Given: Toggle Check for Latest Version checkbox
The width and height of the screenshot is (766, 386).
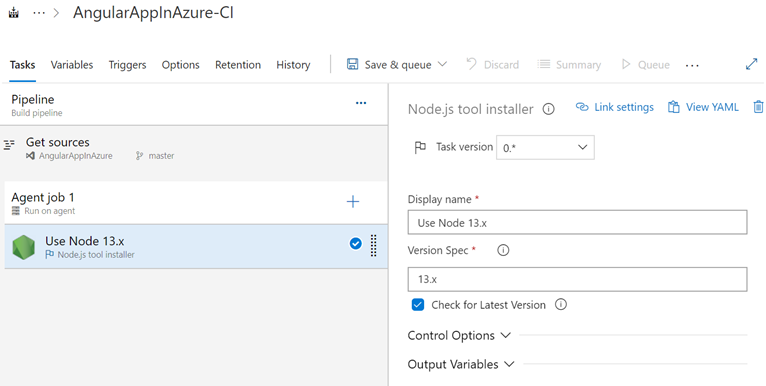Looking at the screenshot, I should 418,304.
